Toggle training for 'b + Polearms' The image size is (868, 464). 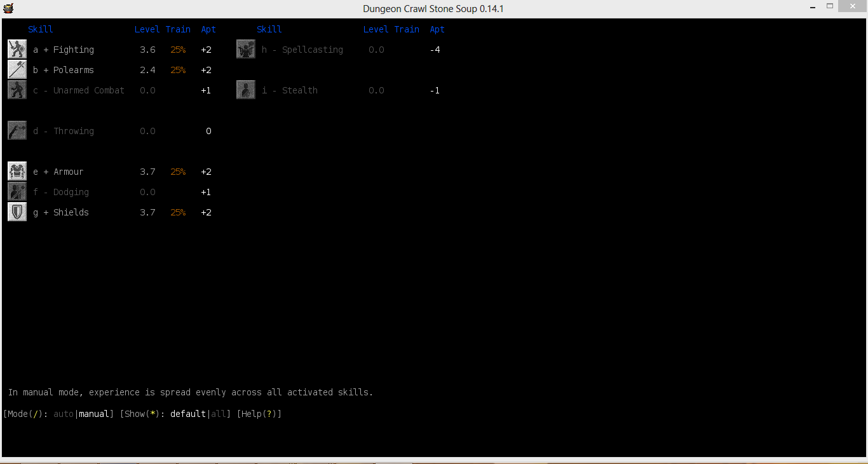(x=64, y=70)
